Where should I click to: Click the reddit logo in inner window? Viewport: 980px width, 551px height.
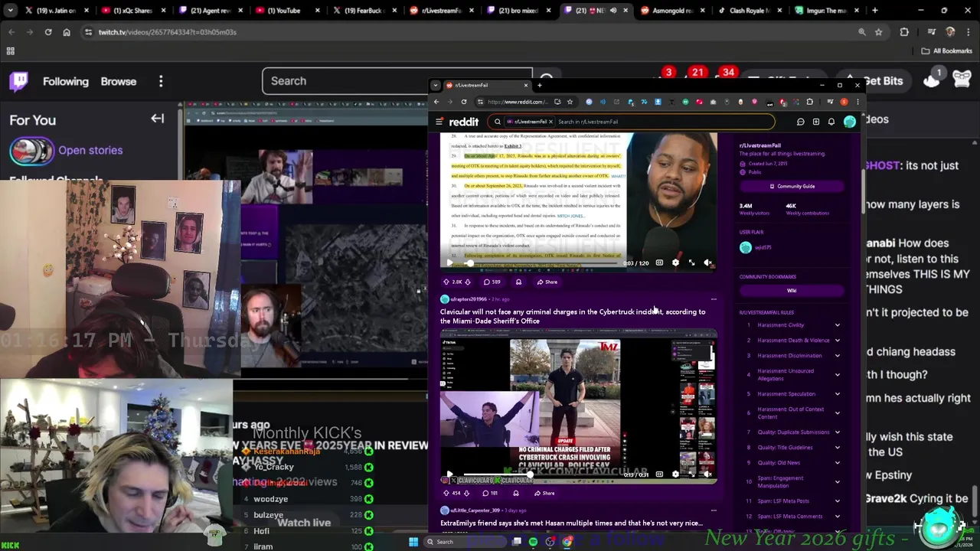[x=464, y=122]
